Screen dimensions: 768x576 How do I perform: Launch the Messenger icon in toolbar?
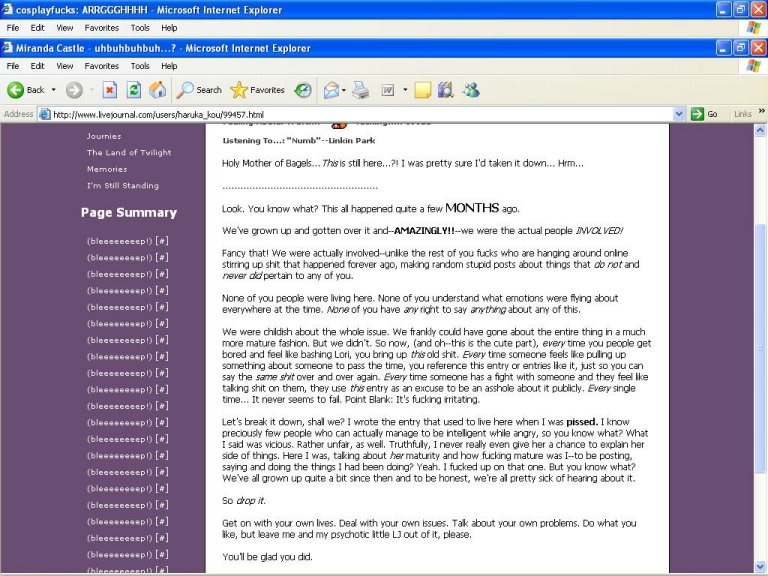[x=471, y=90]
